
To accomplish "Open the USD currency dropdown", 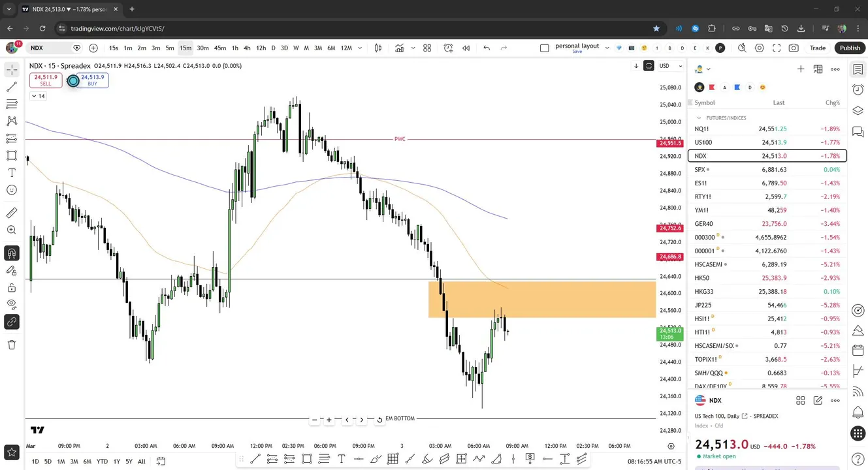I will point(671,66).
